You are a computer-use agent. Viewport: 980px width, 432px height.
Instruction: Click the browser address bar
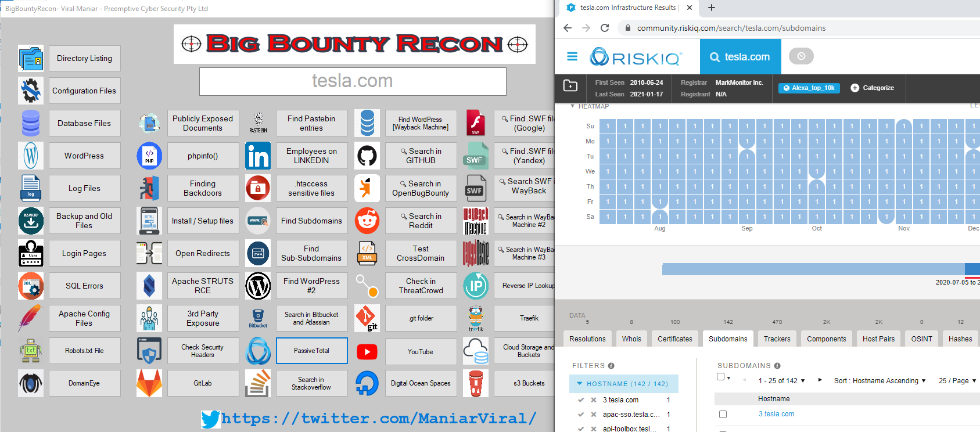[799, 28]
